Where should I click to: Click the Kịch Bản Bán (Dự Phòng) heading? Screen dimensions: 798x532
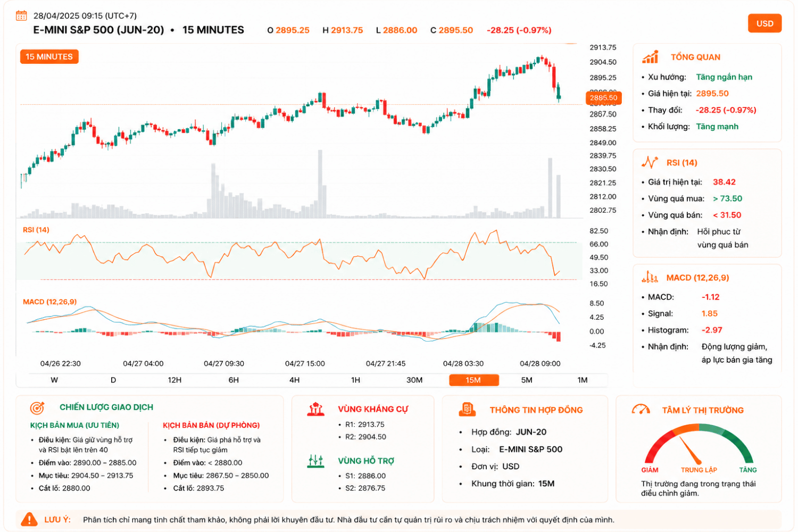(211, 425)
